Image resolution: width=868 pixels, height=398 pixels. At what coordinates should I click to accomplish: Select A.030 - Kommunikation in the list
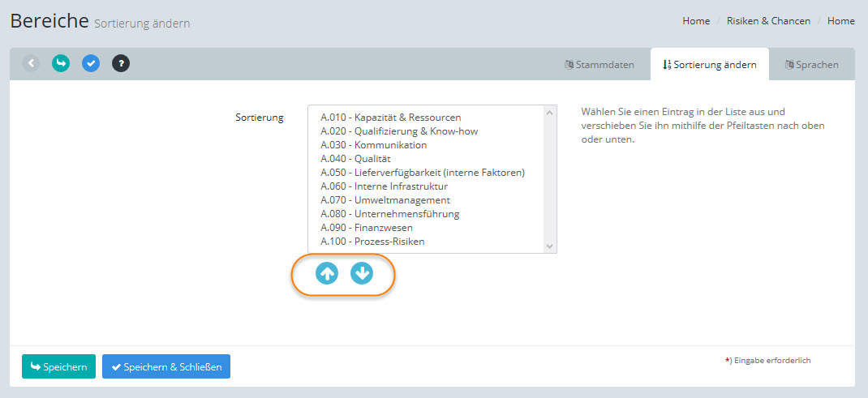click(x=373, y=145)
